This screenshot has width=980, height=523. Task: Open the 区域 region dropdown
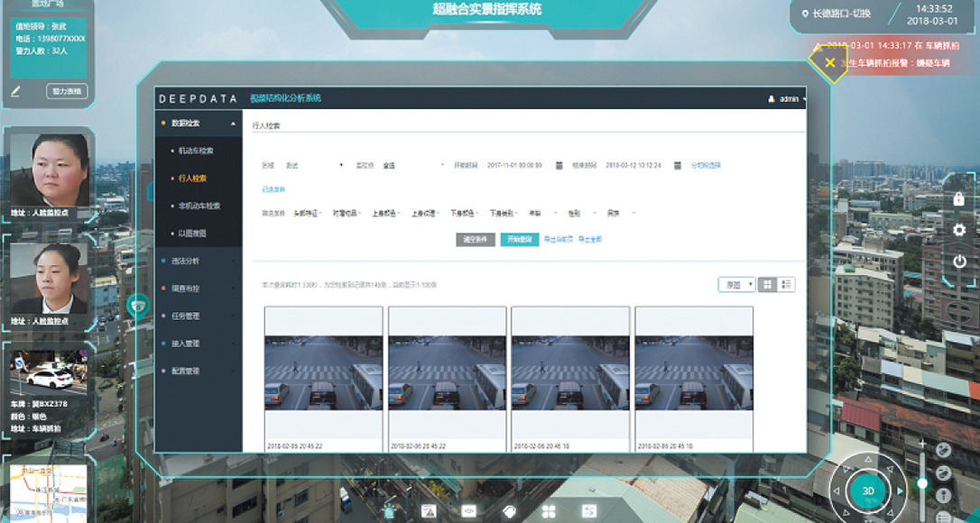click(314, 166)
